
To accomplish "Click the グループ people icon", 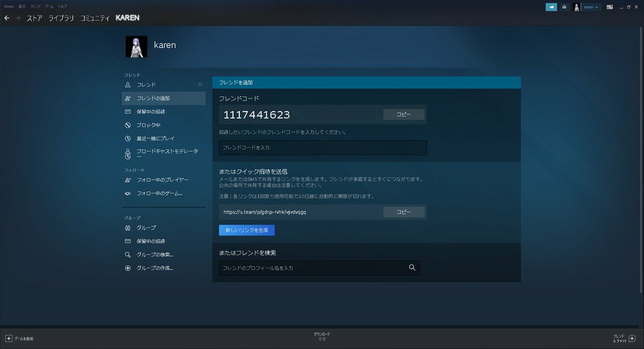I will (x=128, y=228).
